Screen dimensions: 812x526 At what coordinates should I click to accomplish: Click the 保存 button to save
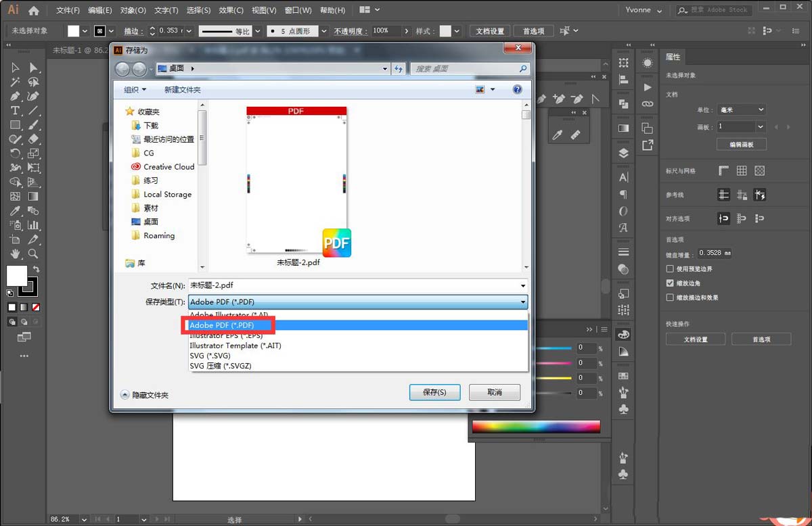coord(434,392)
